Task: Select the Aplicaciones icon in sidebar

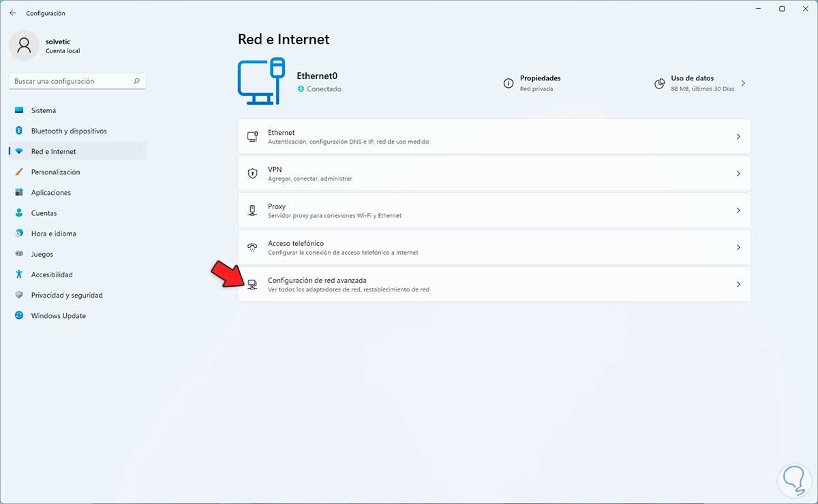Action: (19, 192)
